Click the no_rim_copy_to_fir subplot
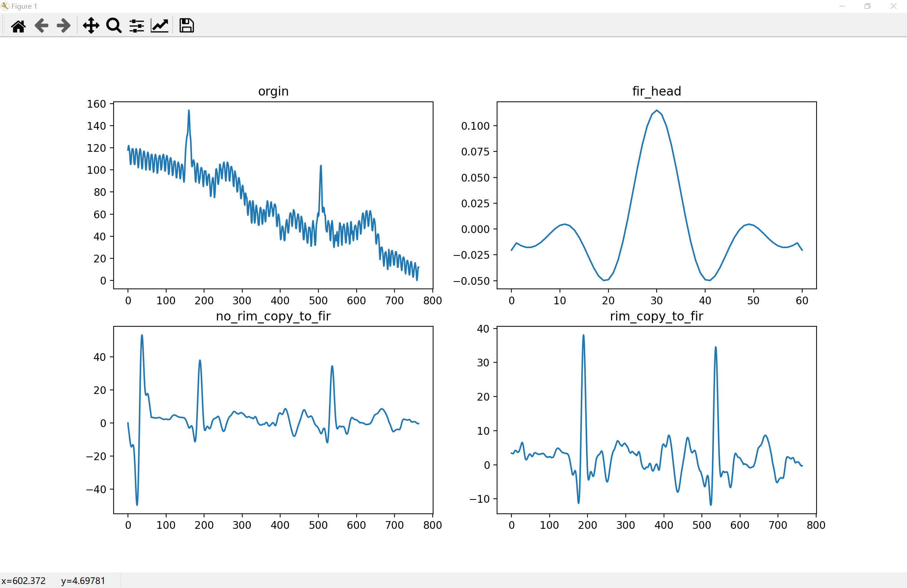The height and width of the screenshot is (588, 907). click(273, 420)
